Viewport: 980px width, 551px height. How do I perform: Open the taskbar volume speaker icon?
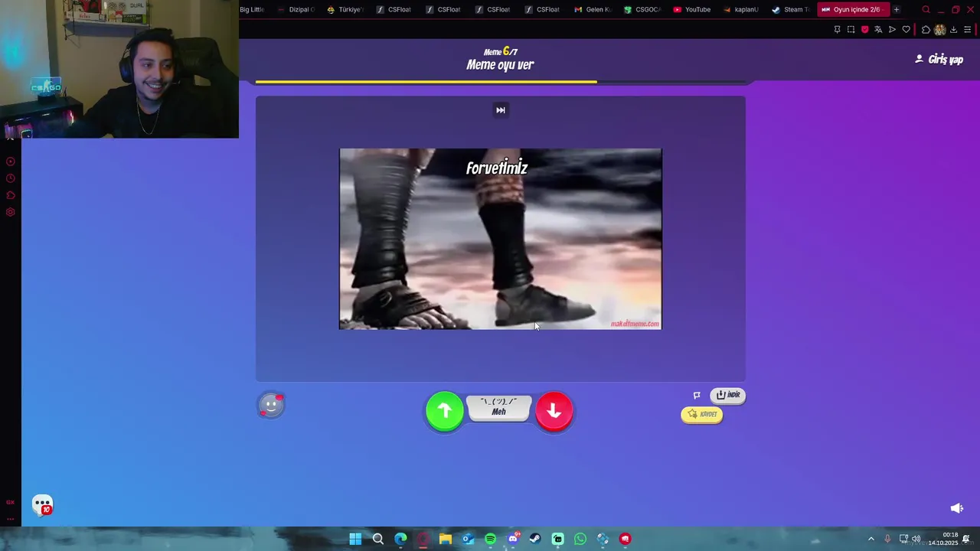[916, 539]
